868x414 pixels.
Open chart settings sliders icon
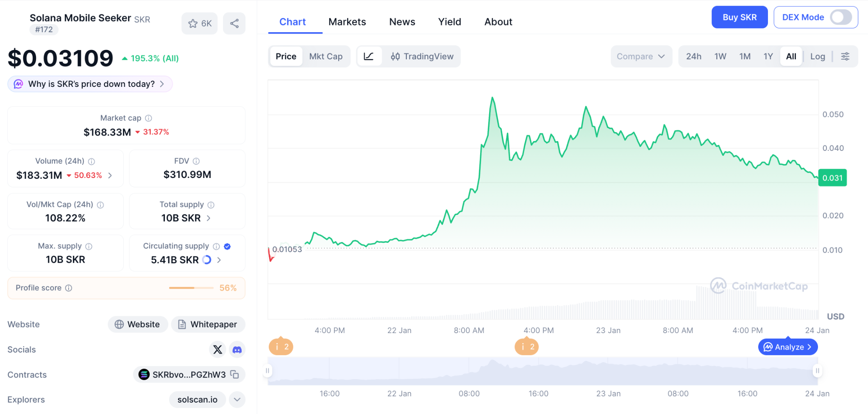coord(845,56)
